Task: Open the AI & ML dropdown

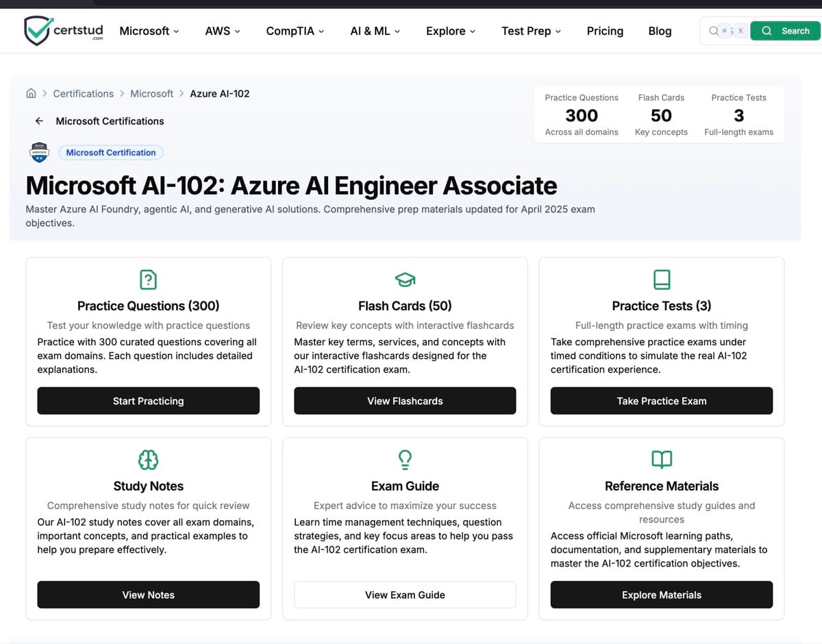Action: 375,31
